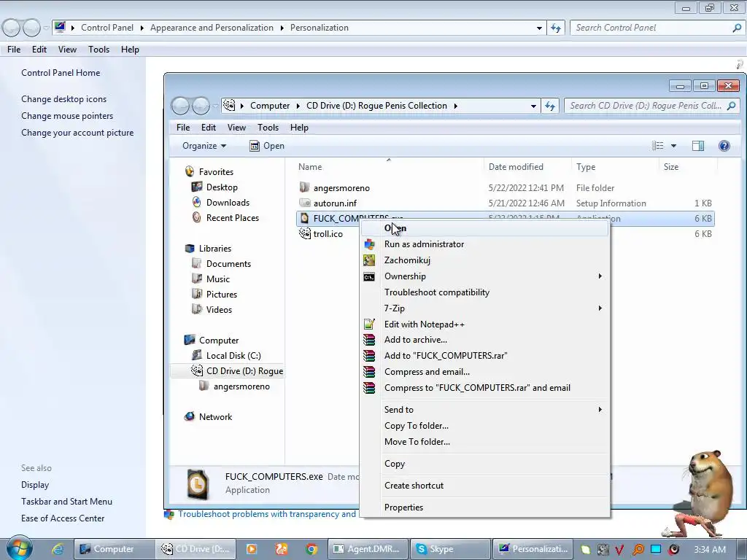Click Explorer's refresh button

(550, 106)
